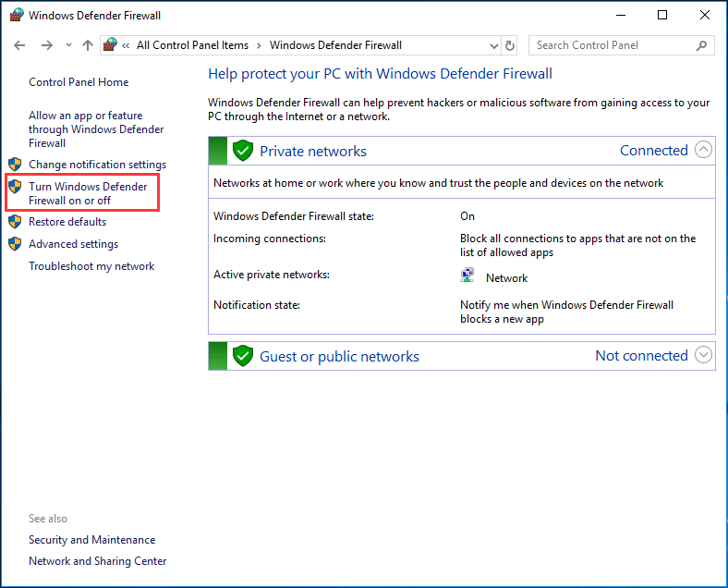Viewport: 728px width, 588px height.
Task: Close the Windows Defender Firewall window
Action: [705, 16]
